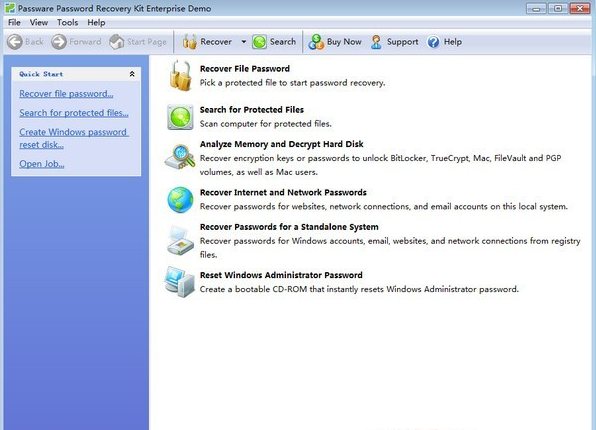This screenshot has height=430, width=596.
Task: Click 'Pick a protected file to start' description
Action: pyautogui.click(x=293, y=83)
